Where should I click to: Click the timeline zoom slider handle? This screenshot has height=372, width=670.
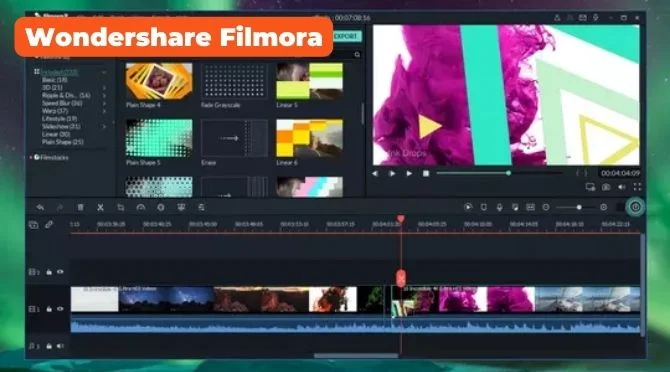(x=579, y=207)
